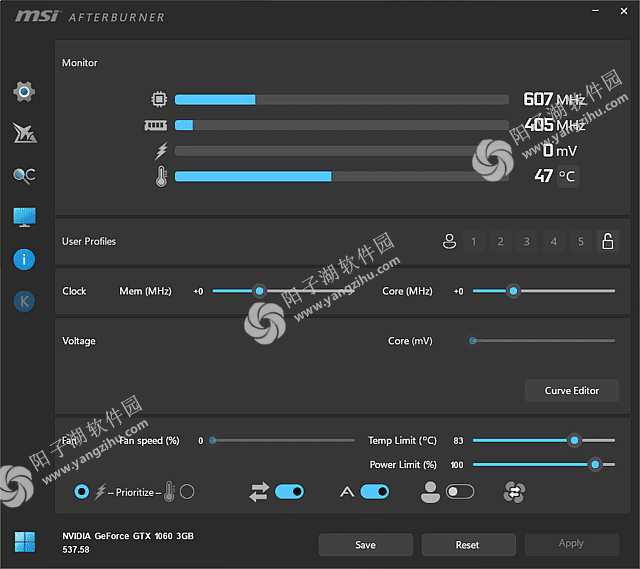Click the Auto fan 'A' icon
640x569 pixels.
point(347,492)
